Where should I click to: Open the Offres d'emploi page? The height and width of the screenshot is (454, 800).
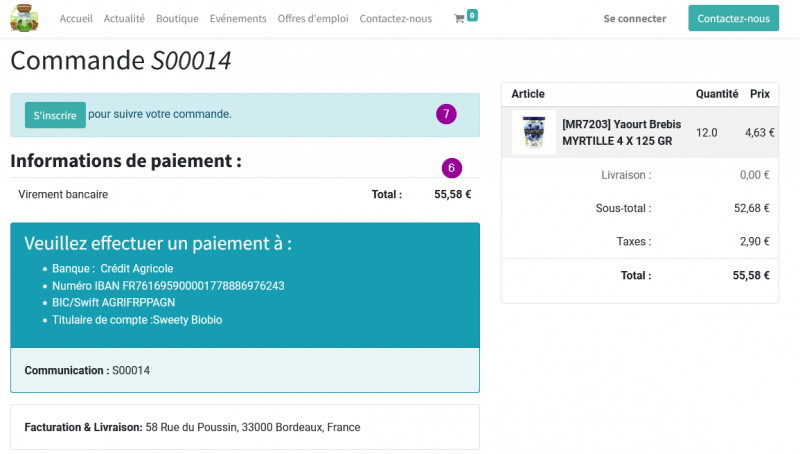[313, 18]
